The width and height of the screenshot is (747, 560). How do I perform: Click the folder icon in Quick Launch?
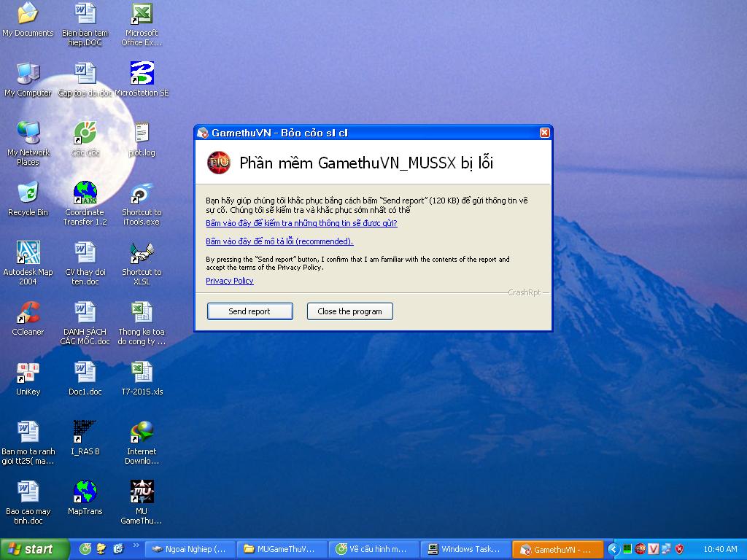[101, 549]
